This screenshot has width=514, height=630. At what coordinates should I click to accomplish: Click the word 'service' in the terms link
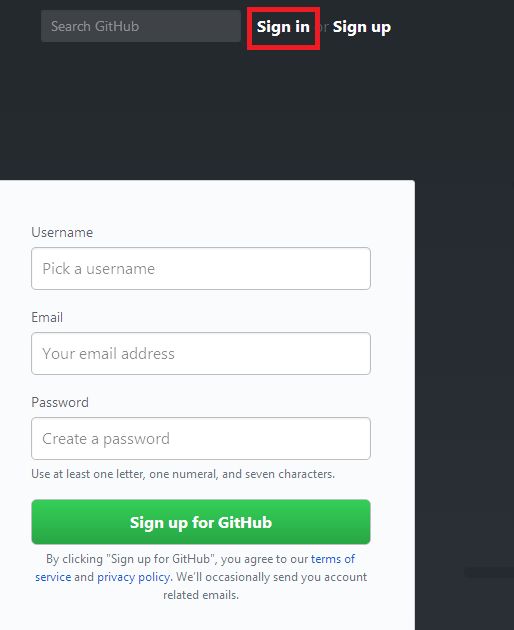click(x=53, y=577)
